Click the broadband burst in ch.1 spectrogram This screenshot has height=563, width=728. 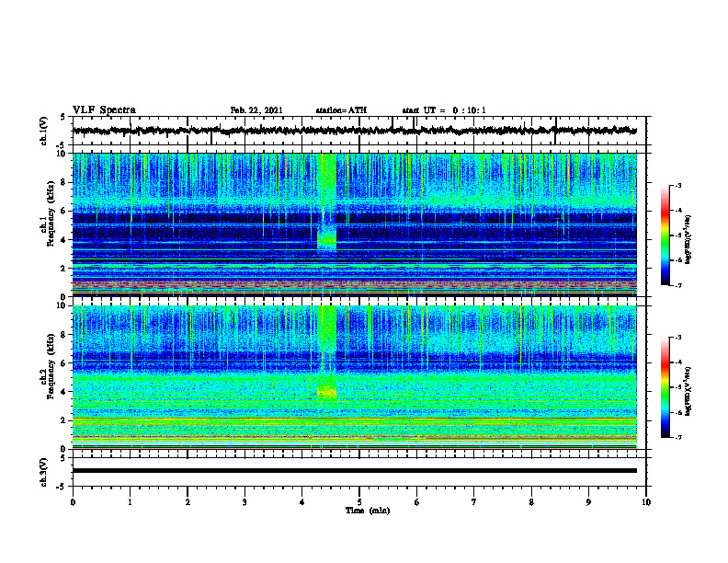click(x=327, y=202)
